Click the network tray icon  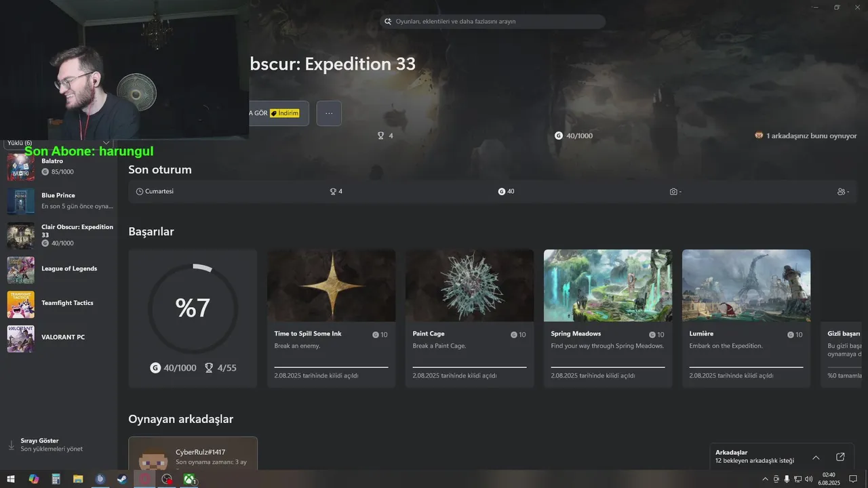pyautogui.click(x=797, y=479)
